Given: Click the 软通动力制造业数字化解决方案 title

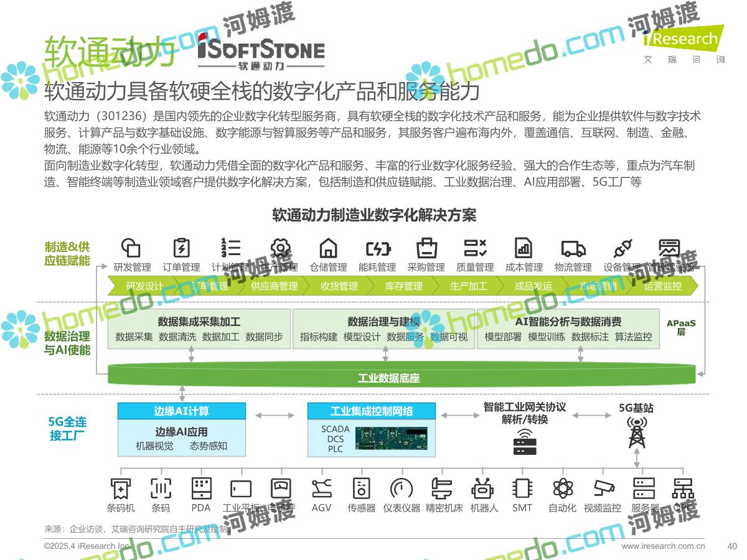Looking at the screenshot, I should coord(374,215).
